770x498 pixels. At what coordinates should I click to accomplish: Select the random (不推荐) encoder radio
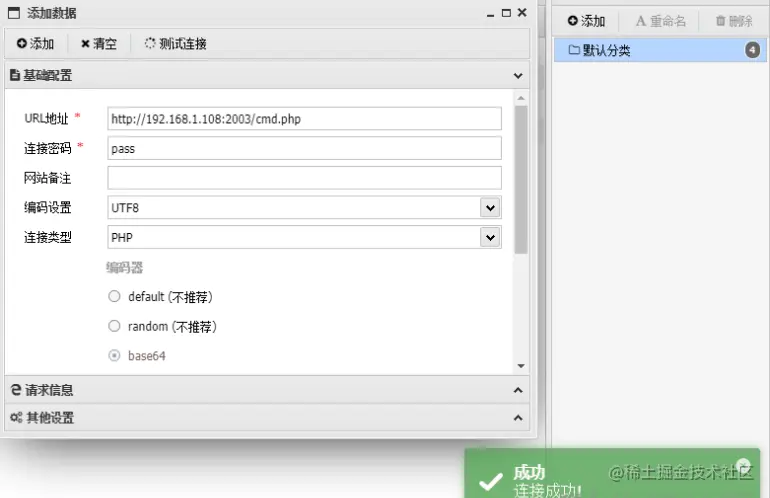click(114, 326)
